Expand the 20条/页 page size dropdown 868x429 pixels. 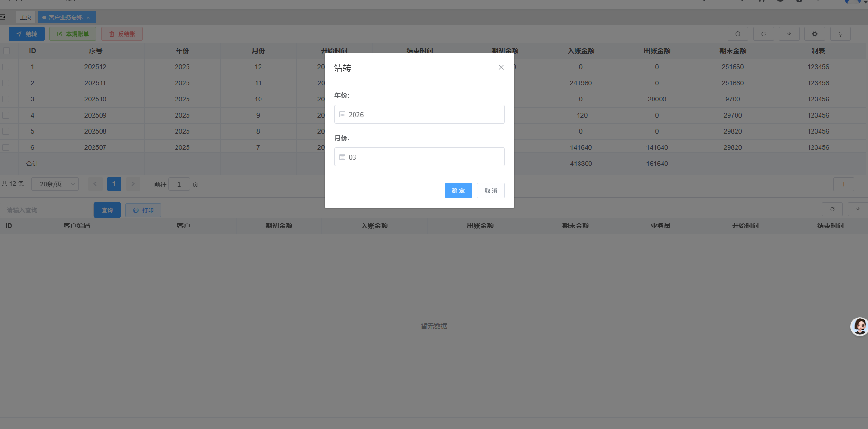55,184
